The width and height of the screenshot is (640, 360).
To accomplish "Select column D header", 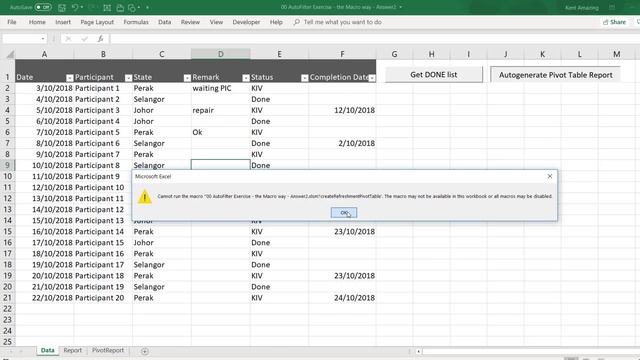I will [x=220, y=54].
